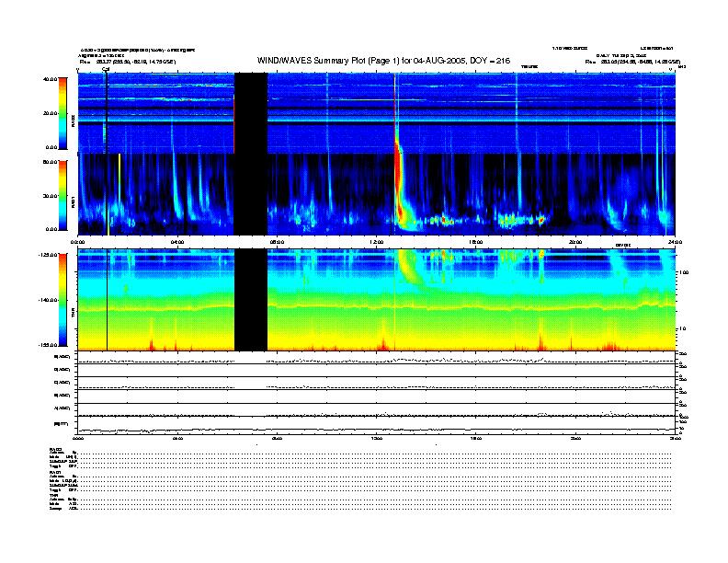Click the TNR color scale bar
The image size is (728, 563).
coord(63,300)
